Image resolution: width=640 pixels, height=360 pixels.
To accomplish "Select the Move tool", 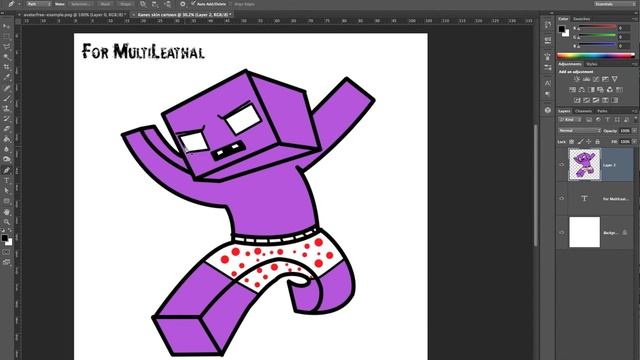I will 6,27.
